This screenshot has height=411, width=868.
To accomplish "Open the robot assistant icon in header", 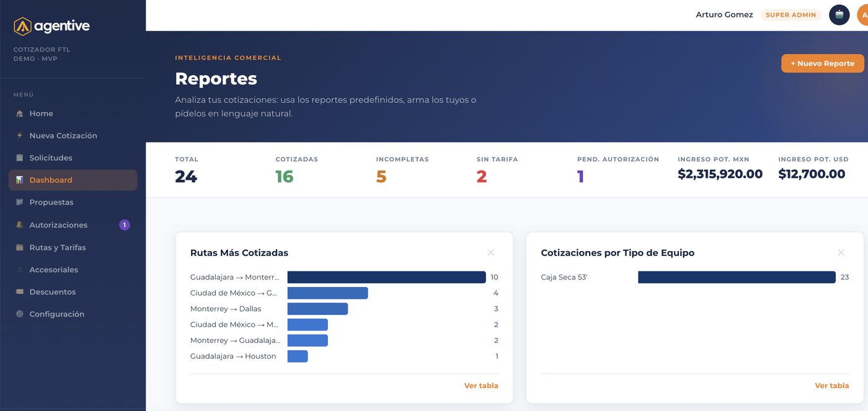I will tap(839, 15).
